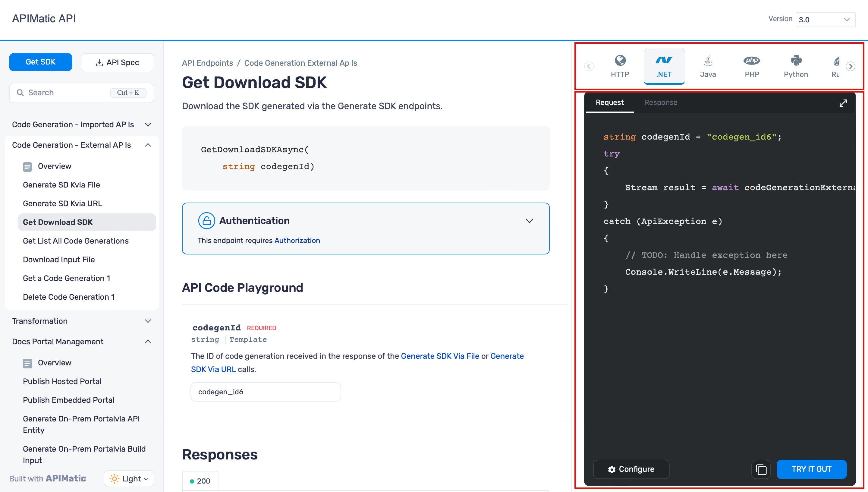Follow the Generate SDK Via File link
The image size is (868, 492).
pyautogui.click(x=440, y=356)
